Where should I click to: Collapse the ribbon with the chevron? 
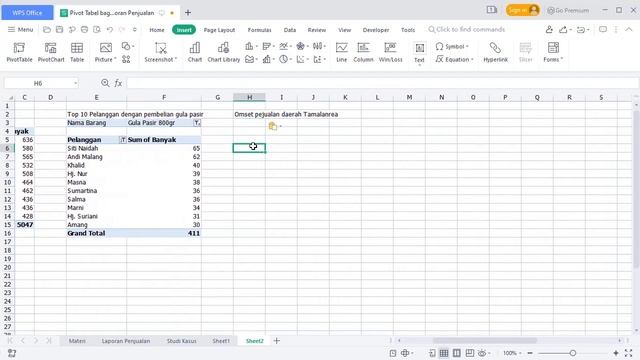pyautogui.click(x=629, y=29)
